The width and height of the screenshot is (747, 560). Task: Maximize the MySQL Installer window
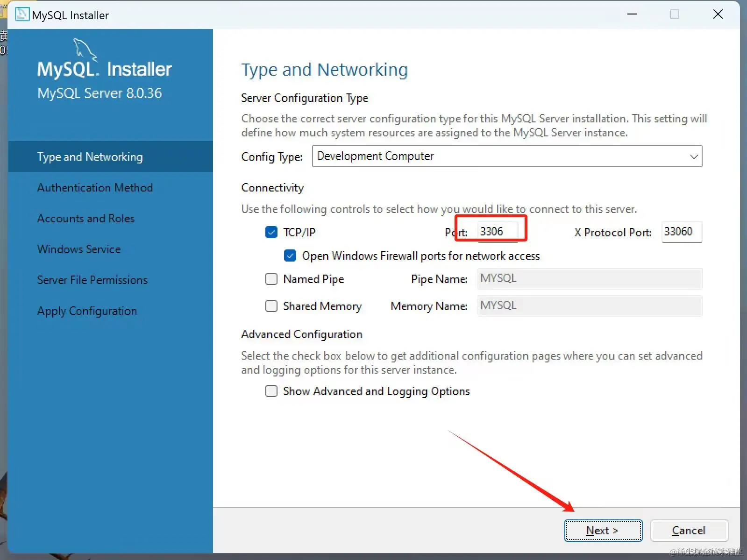(675, 14)
